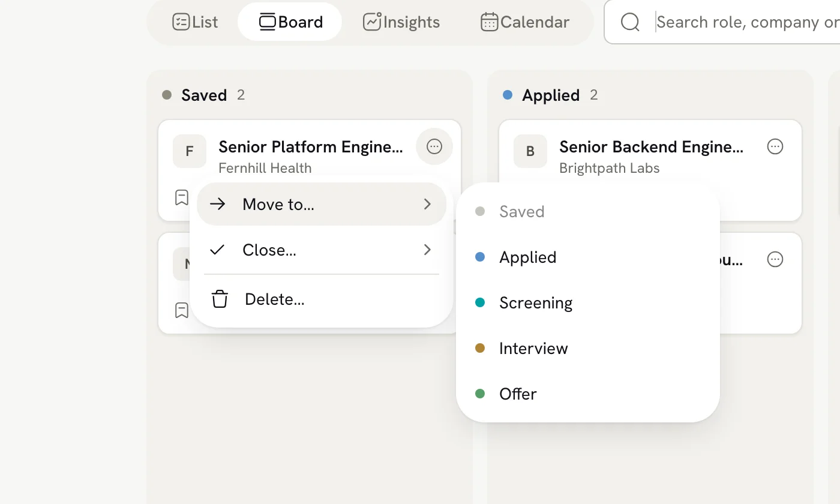
Task: Move the job to Screening stage
Action: pyautogui.click(x=588, y=302)
